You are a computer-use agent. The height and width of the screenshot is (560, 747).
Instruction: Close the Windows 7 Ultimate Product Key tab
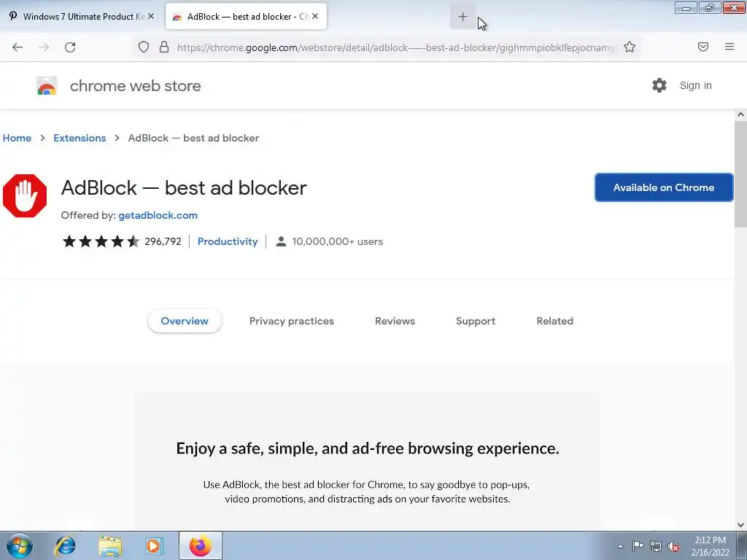[150, 16]
